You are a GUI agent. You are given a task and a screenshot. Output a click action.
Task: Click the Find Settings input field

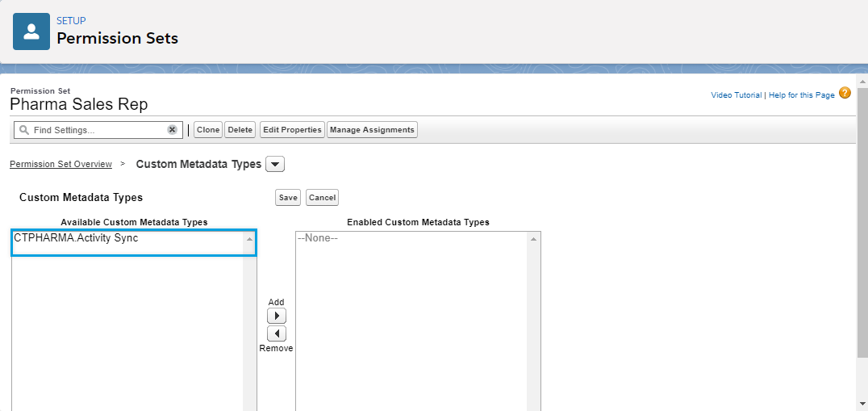(x=97, y=130)
